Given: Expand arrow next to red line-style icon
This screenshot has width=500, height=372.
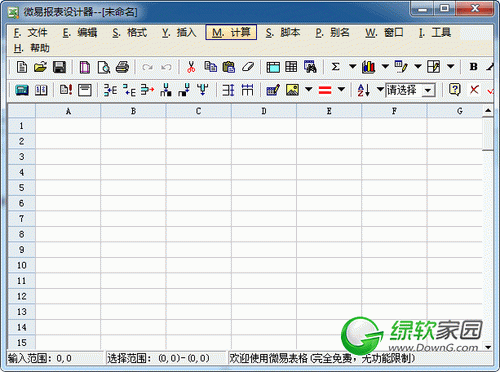Looking at the screenshot, I should (x=341, y=89).
